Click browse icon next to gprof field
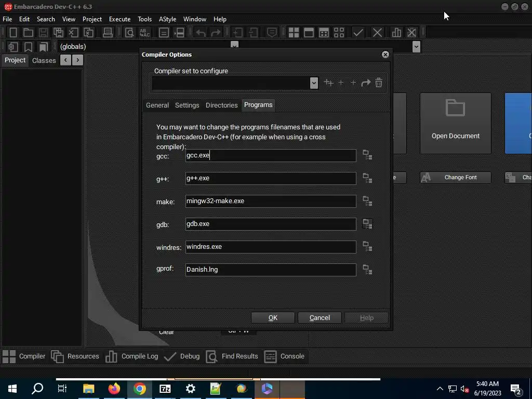The height and width of the screenshot is (399, 532). point(367,270)
